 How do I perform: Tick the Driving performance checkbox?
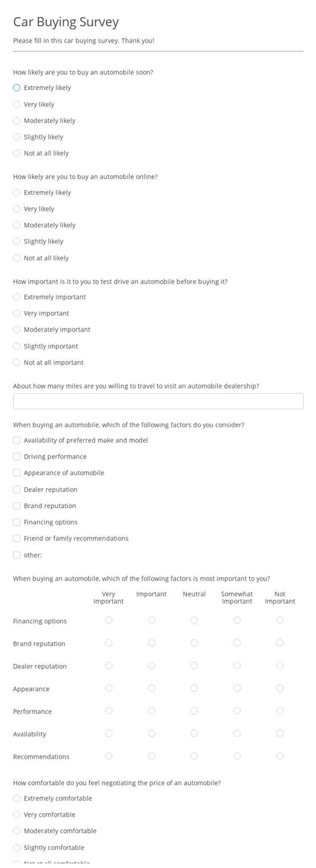[x=17, y=457]
